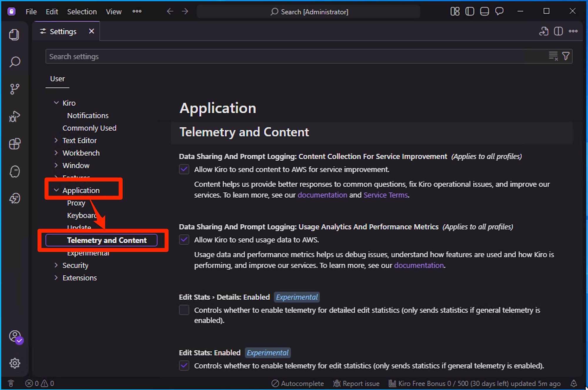This screenshot has height=390, width=588.
Task: Open Source Control view icon
Action: coord(15,89)
